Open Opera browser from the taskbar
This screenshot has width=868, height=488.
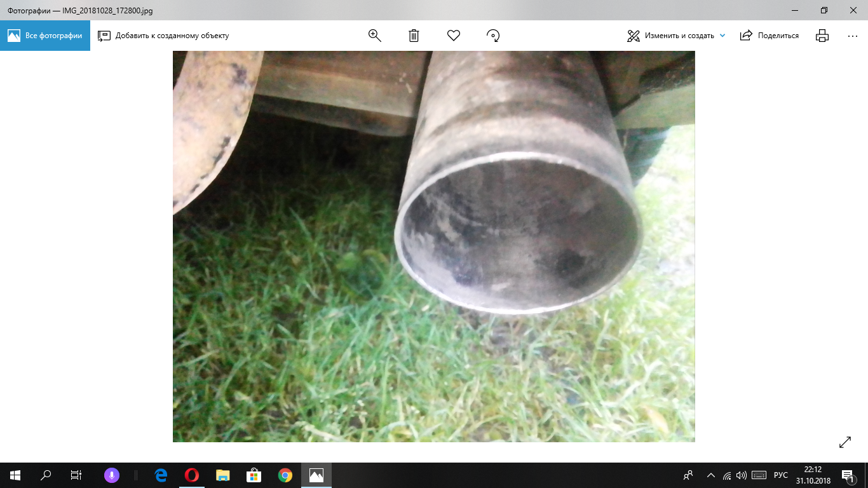(191, 475)
